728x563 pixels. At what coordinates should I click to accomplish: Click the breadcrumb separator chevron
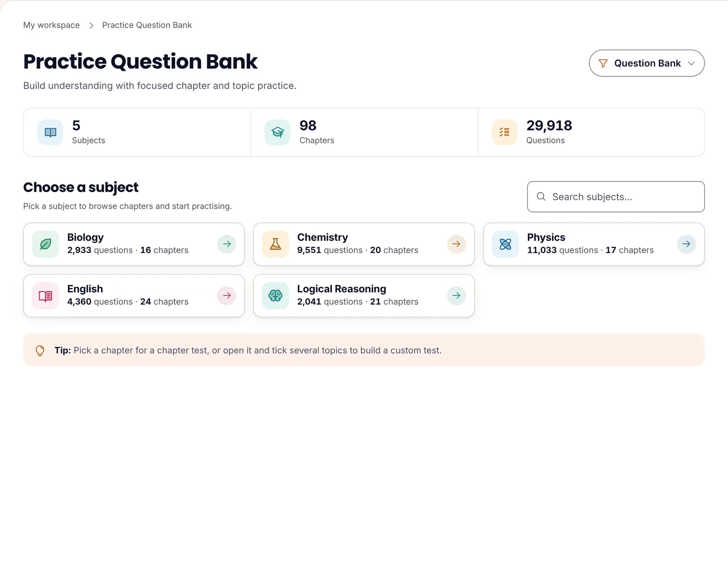click(x=91, y=25)
